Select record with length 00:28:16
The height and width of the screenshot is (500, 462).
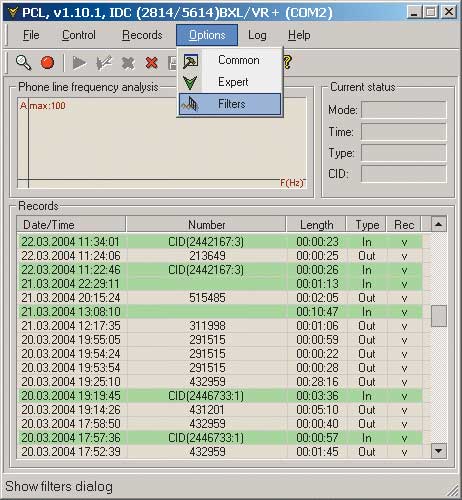coord(220,382)
